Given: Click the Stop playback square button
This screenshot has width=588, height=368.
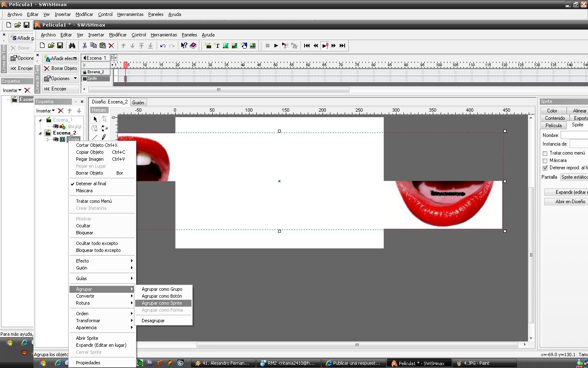Looking at the screenshot, I should [x=267, y=45].
